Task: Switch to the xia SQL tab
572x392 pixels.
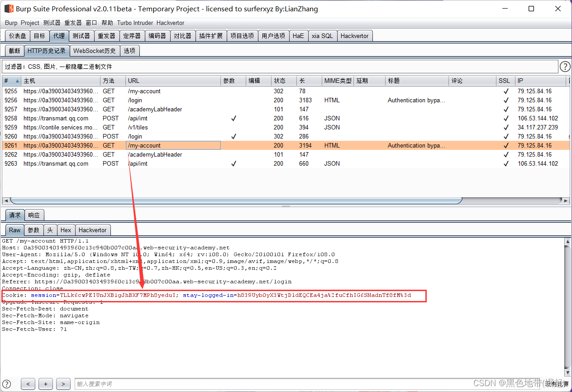Action: (x=322, y=36)
